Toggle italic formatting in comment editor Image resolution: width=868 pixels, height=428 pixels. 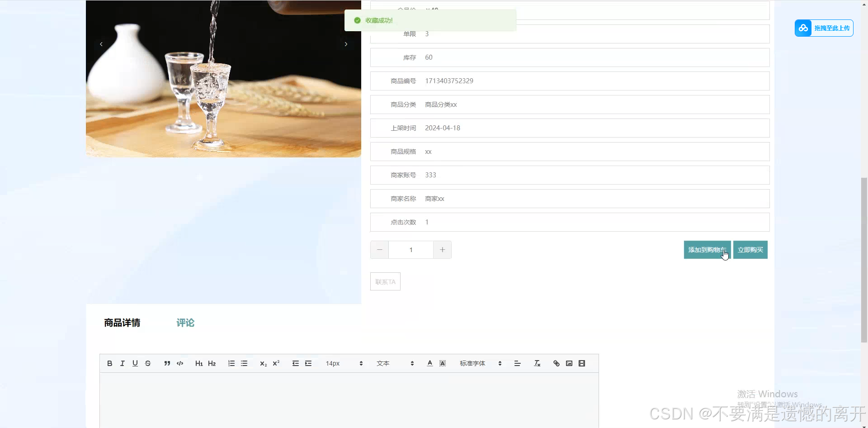[122, 363]
